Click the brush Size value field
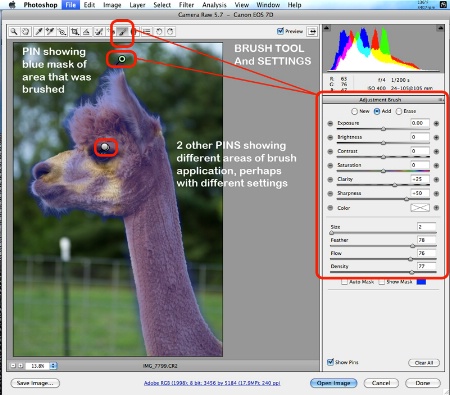The width and height of the screenshot is (450, 395). (426, 227)
